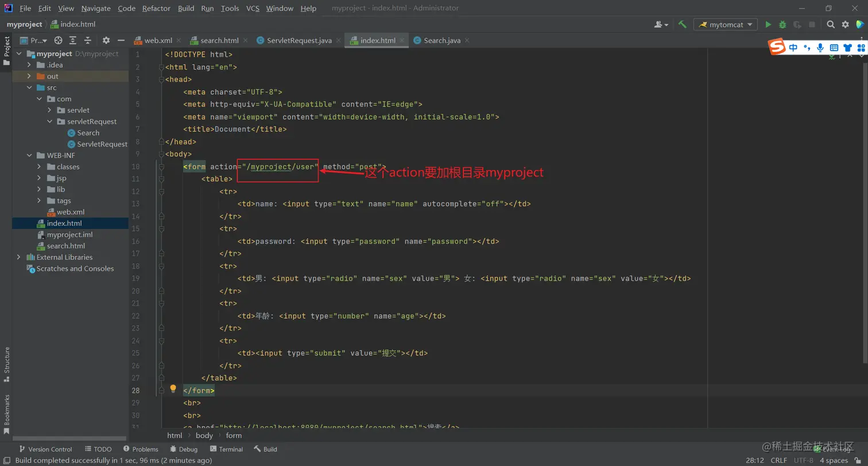Expand the servlet package
Image resolution: width=868 pixels, height=466 pixels.
50,110
